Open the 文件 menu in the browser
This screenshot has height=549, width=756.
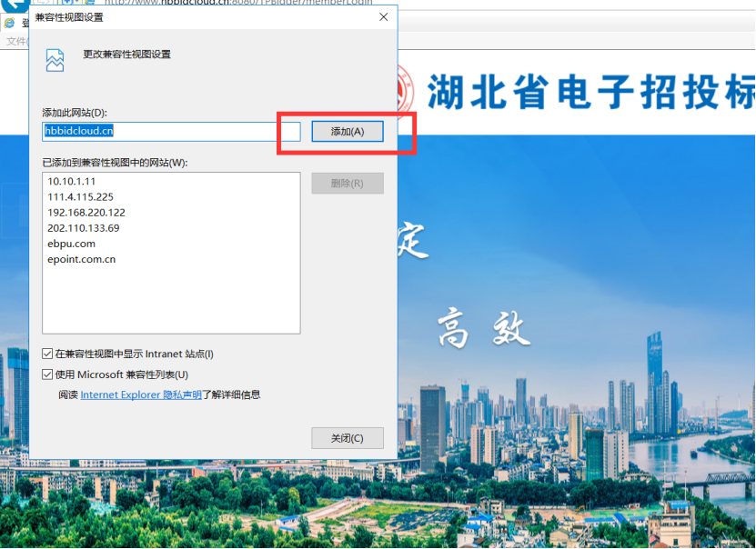(15, 41)
